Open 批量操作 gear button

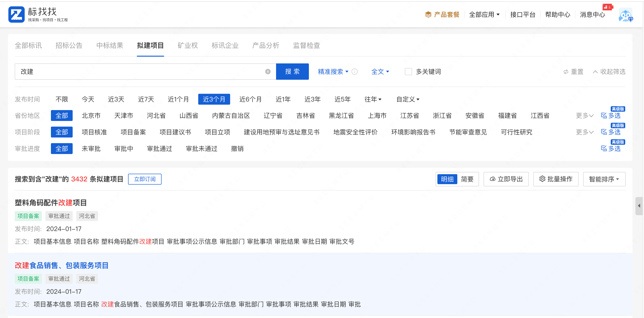click(556, 179)
